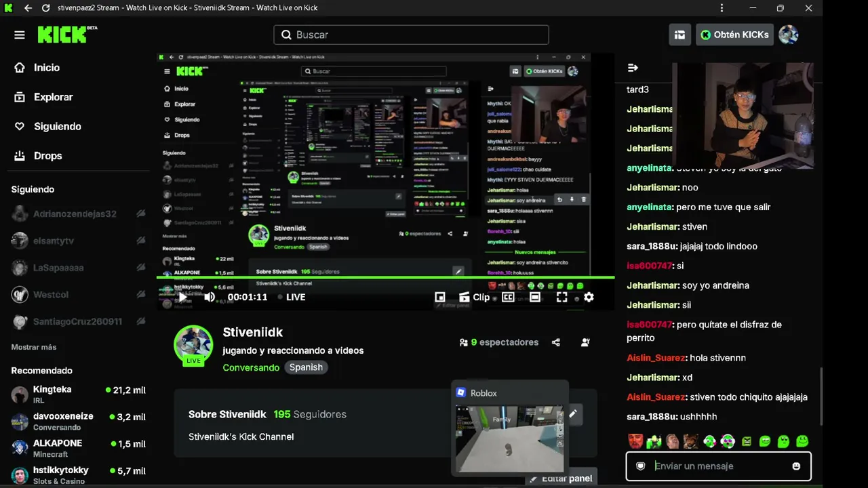Enter fullscreen on the stream player
This screenshot has height=488, width=868.
pos(561,297)
